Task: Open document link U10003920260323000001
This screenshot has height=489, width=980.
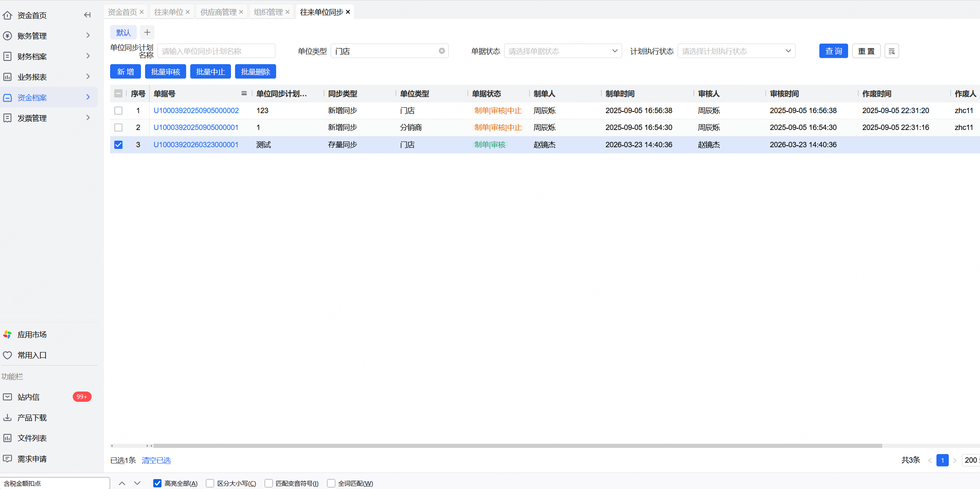Action: (x=196, y=145)
